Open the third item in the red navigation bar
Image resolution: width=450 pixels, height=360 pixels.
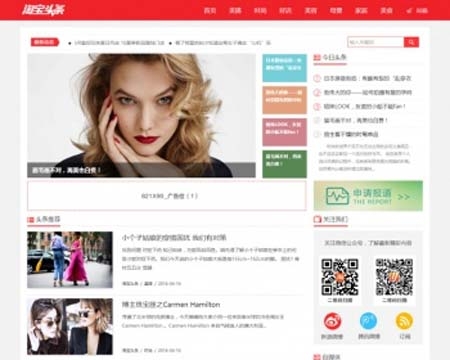260,11
